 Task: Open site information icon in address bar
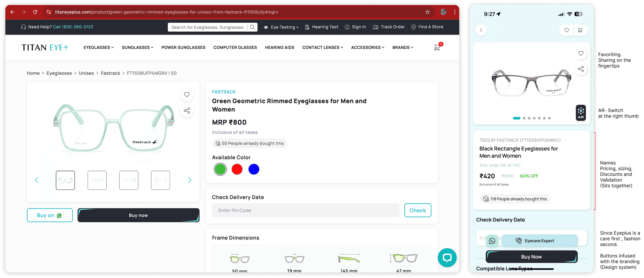[x=49, y=12]
